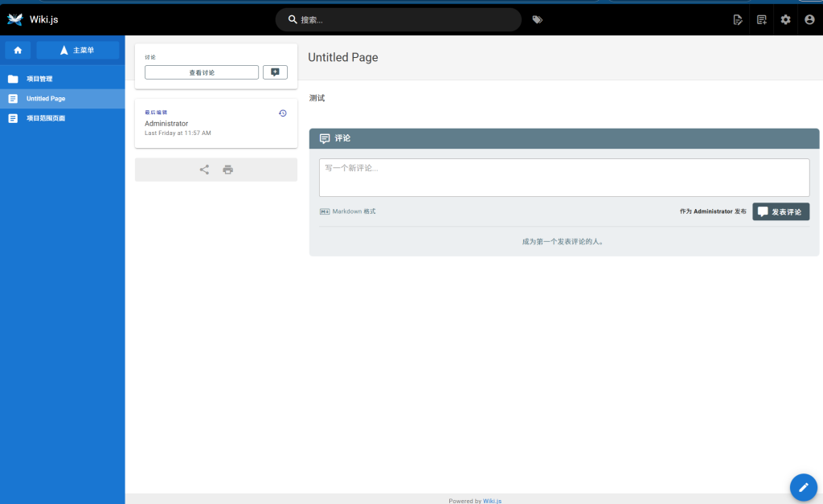Click the Wiki.js logo icon

(x=14, y=19)
